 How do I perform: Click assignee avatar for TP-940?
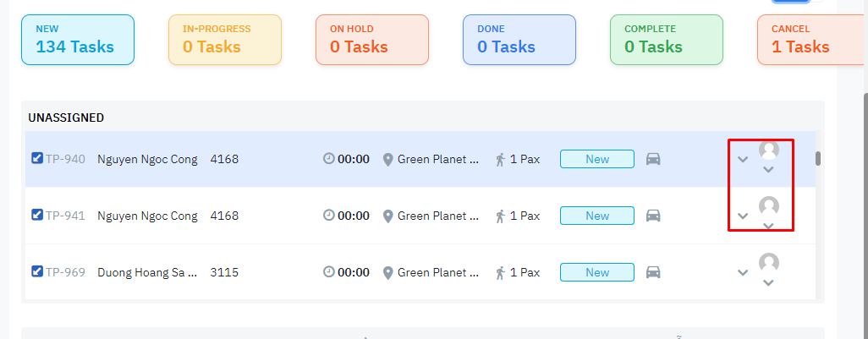click(769, 150)
